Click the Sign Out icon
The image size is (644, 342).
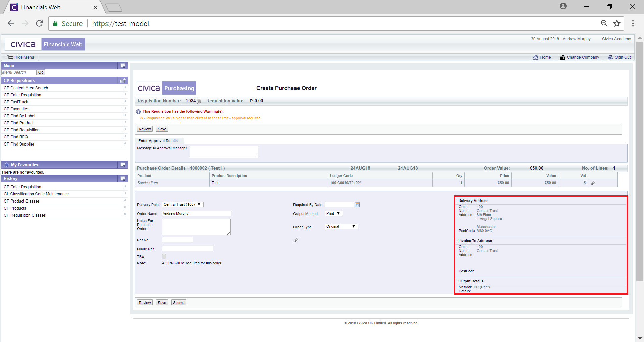(x=610, y=57)
